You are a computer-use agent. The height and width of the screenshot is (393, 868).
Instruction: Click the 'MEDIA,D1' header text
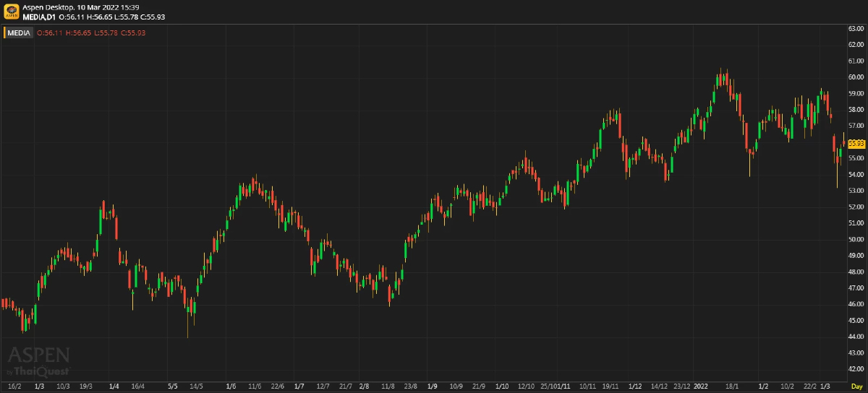click(x=39, y=16)
